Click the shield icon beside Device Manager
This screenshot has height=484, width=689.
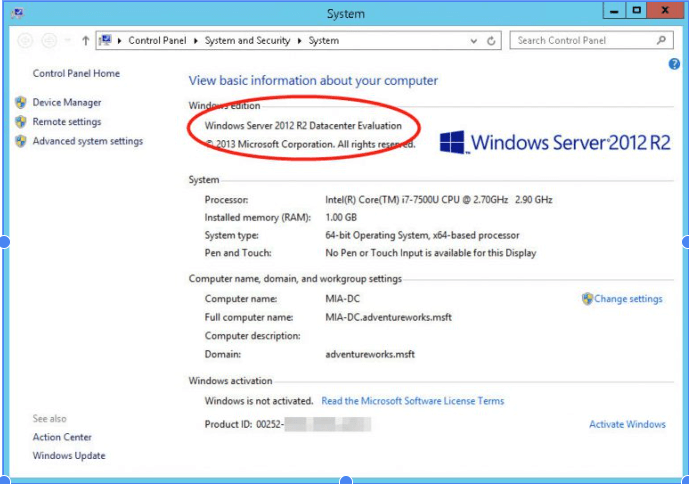point(21,102)
